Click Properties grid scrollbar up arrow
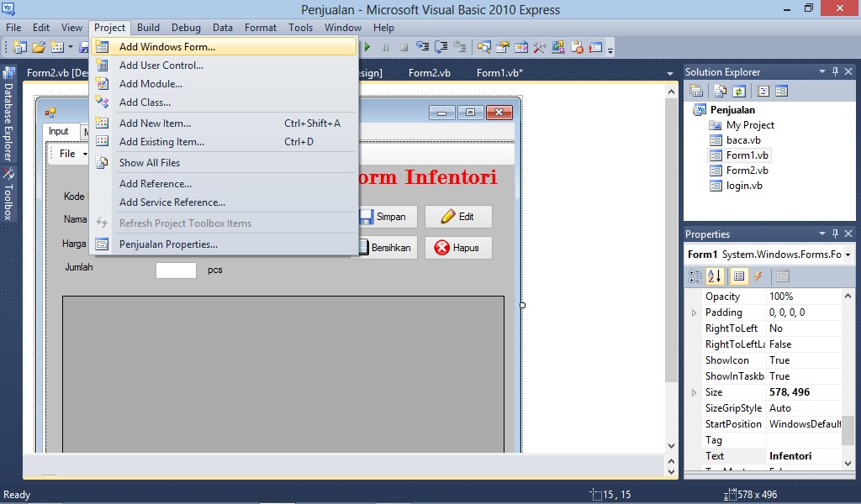The width and height of the screenshot is (861, 504). 848,297
